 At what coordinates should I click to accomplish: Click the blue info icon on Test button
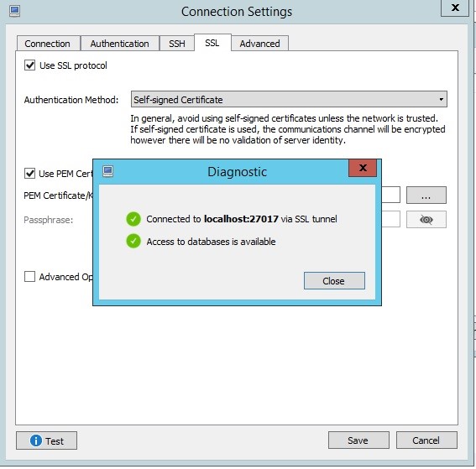[36, 440]
